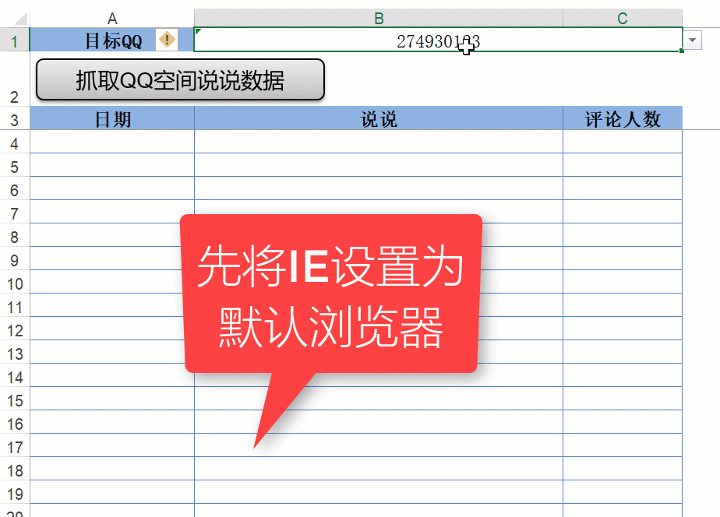Screen dimensions: 720x517
Task: Select row header 14
Action: point(14,377)
